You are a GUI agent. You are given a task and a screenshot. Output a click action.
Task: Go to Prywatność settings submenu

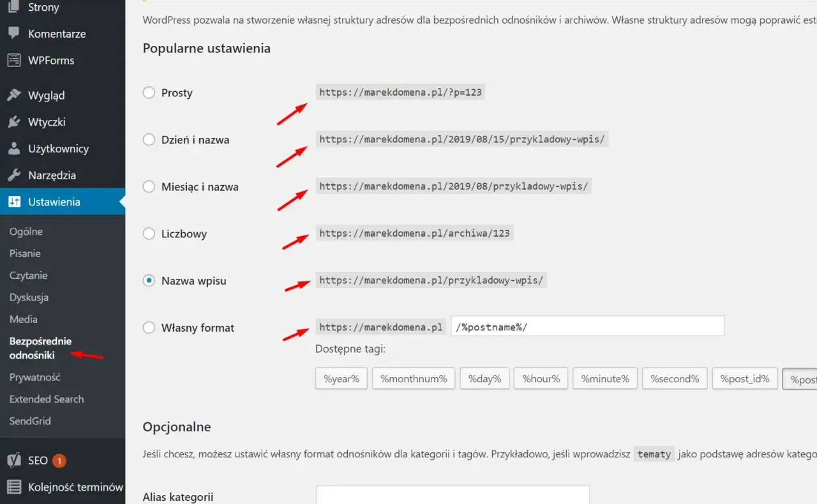click(x=35, y=377)
